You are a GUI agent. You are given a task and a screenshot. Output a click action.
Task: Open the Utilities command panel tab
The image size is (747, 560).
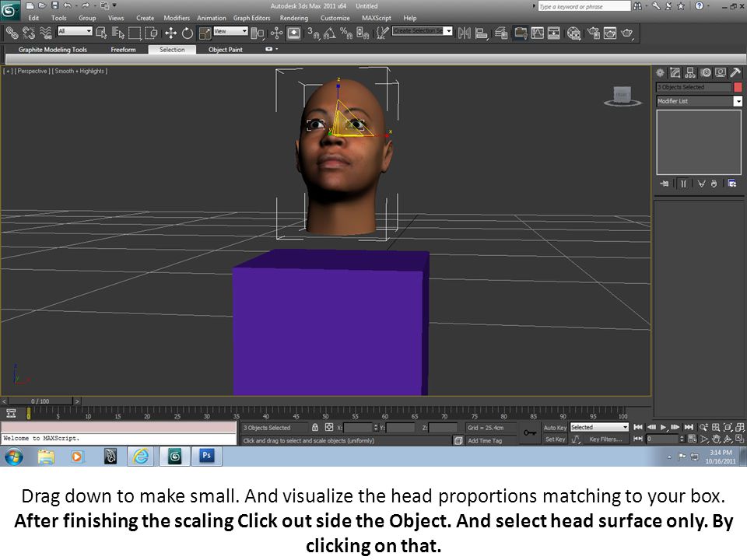[x=735, y=72]
